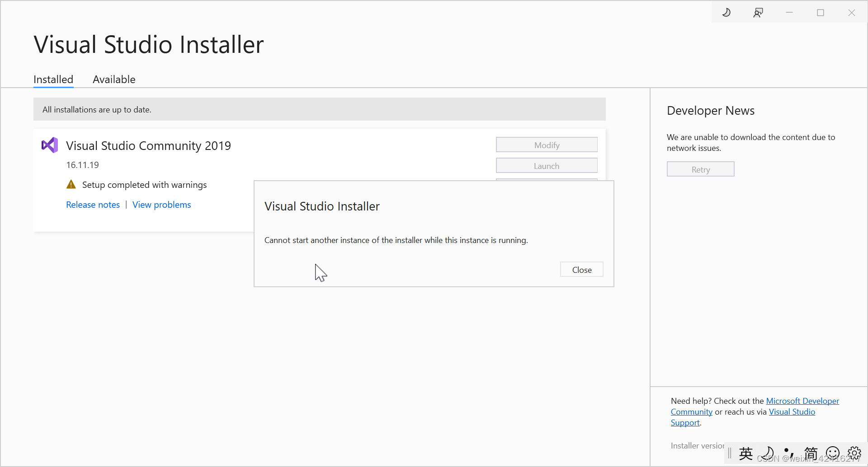
Task: Toggle the 英 English input mode indicator
Action: [x=745, y=453]
